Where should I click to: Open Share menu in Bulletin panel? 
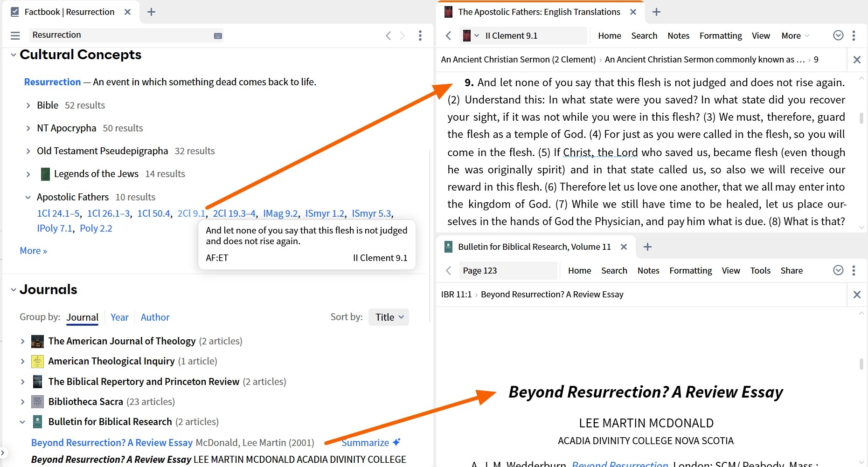tap(792, 270)
